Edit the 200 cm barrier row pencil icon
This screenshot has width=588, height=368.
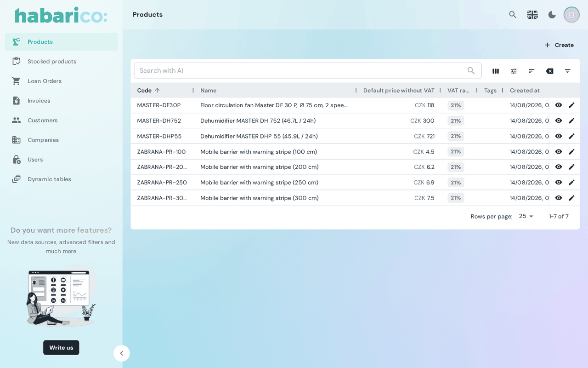571,167
